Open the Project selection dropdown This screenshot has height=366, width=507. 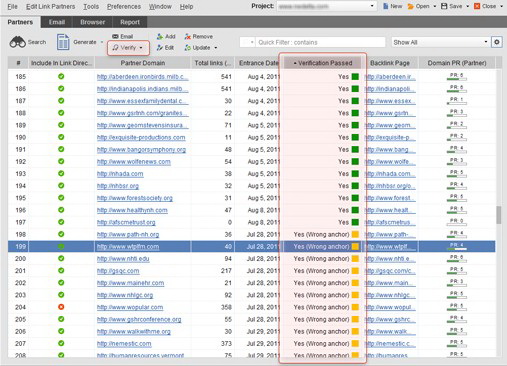click(327, 6)
